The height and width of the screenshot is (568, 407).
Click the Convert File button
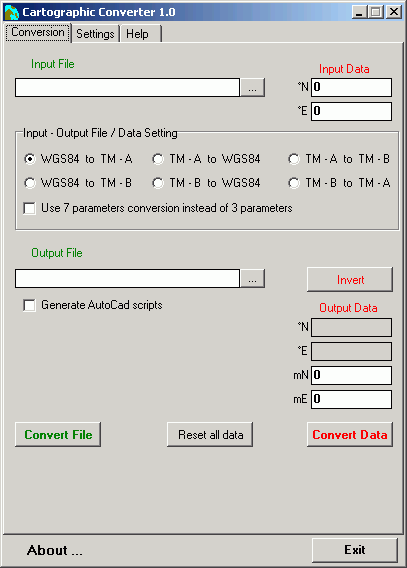pos(58,435)
